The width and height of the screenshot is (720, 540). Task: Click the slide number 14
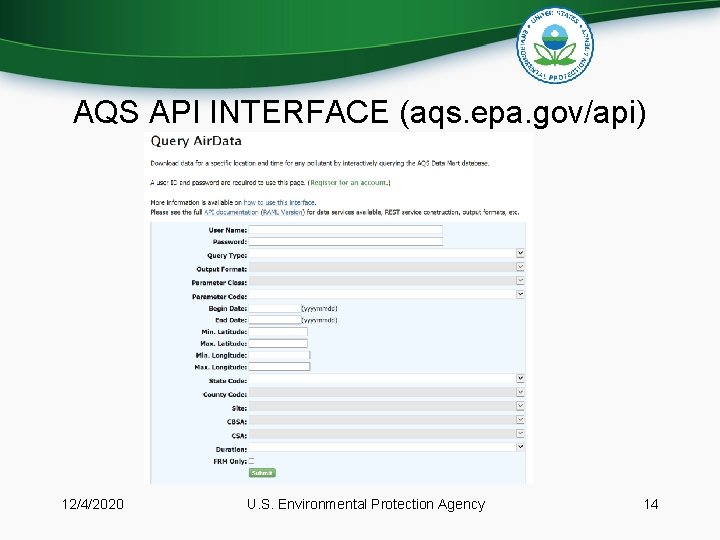[x=651, y=504]
